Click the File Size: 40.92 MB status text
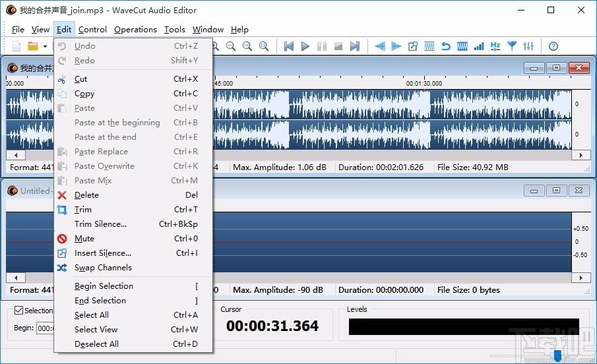Screen dimensions: 597x364 [x=472, y=167]
